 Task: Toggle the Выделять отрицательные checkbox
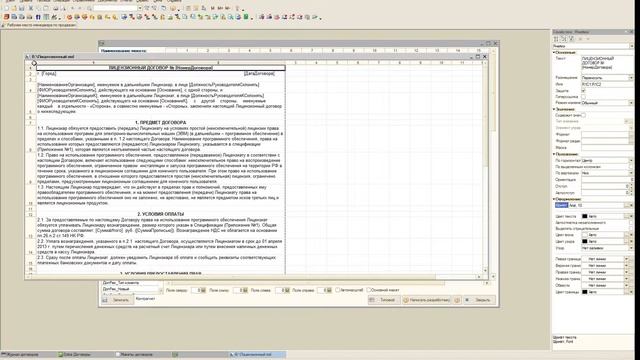(631, 229)
